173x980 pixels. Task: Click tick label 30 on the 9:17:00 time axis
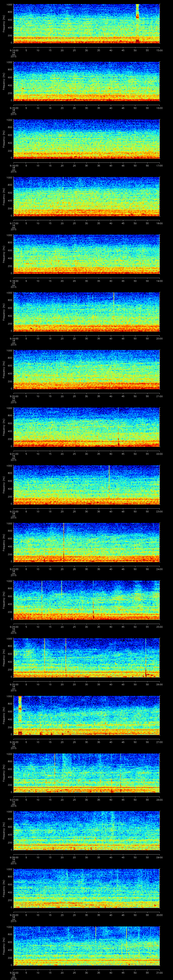pos(87,223)
